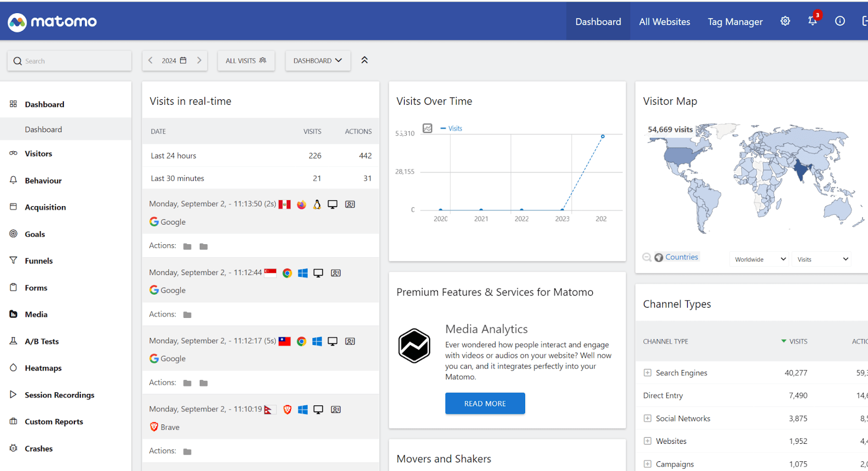
Task: Click the Matomo logo
Action: coord(52,22)
